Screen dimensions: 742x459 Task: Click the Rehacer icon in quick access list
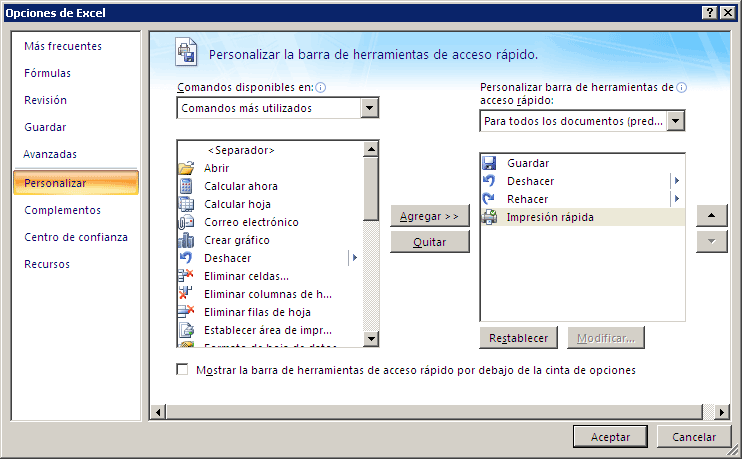coord(489,199)
